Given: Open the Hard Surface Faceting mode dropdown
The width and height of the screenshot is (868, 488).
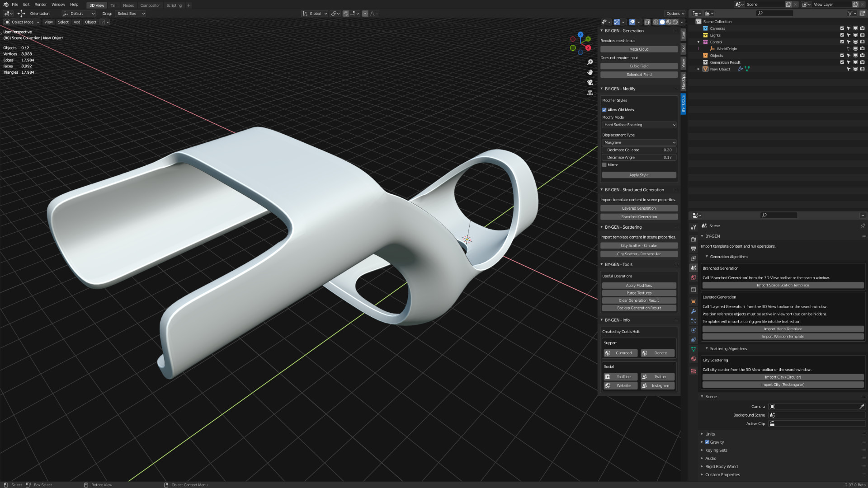Looking at the screenshot, I should tap(639, 125).
